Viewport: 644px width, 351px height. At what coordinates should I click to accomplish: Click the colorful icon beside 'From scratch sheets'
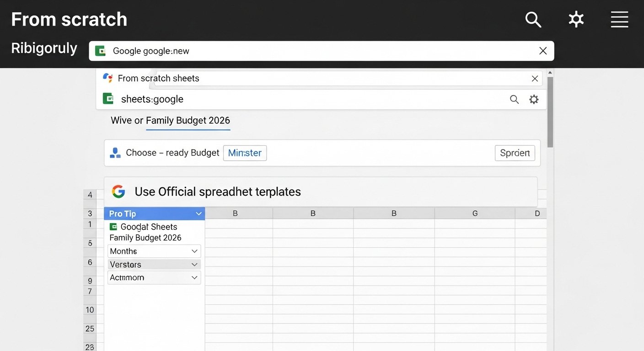(x=108, y=78)
